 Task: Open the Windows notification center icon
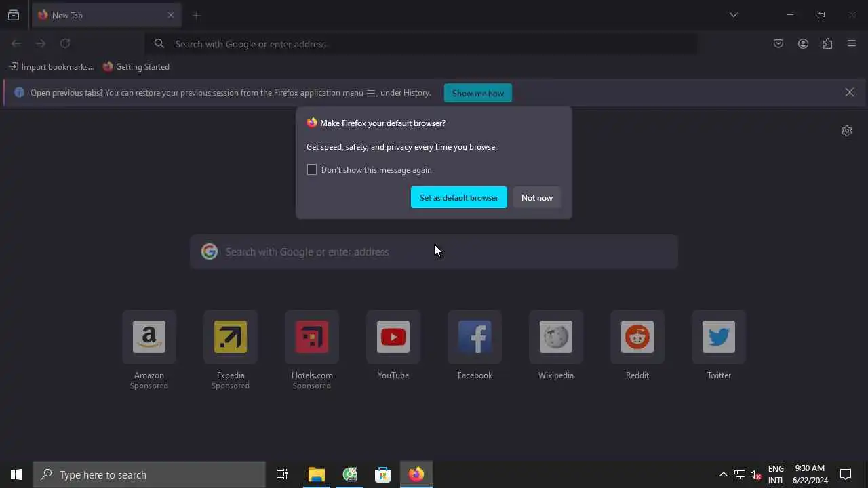point(846,474)
